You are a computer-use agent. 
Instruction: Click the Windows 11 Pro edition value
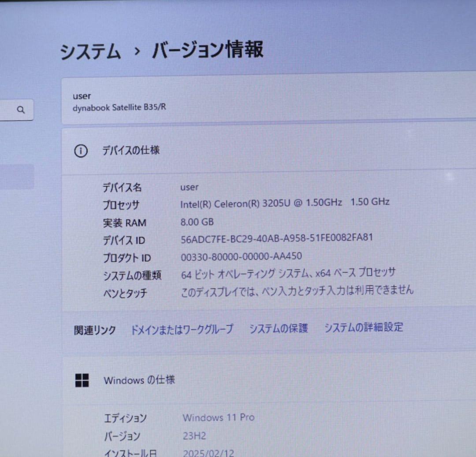218,417
